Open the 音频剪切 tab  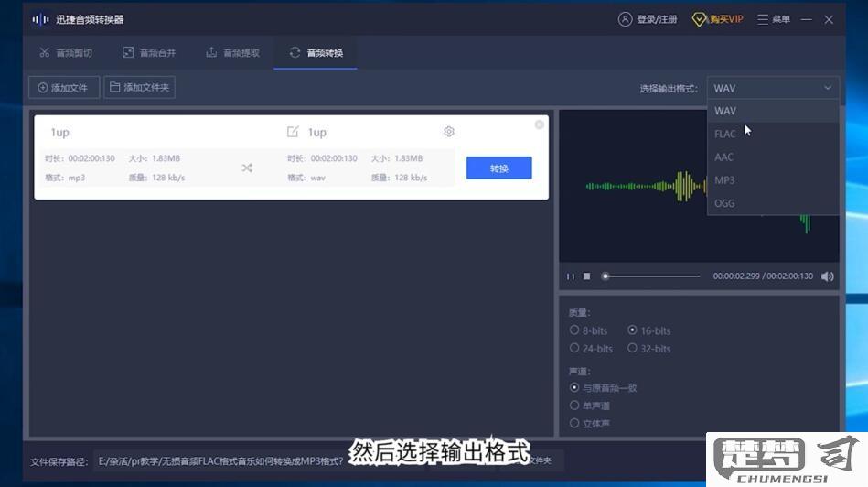pos(66,52)
